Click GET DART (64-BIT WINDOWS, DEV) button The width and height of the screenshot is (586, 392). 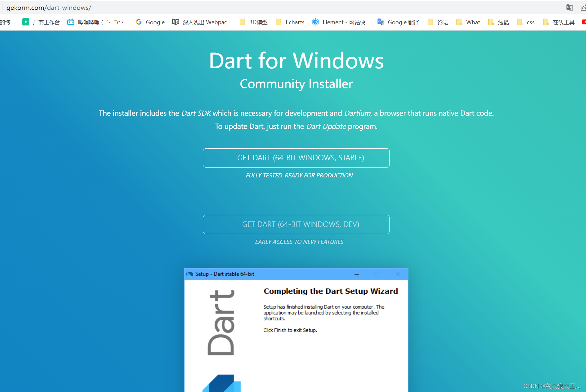pos(296,224)
